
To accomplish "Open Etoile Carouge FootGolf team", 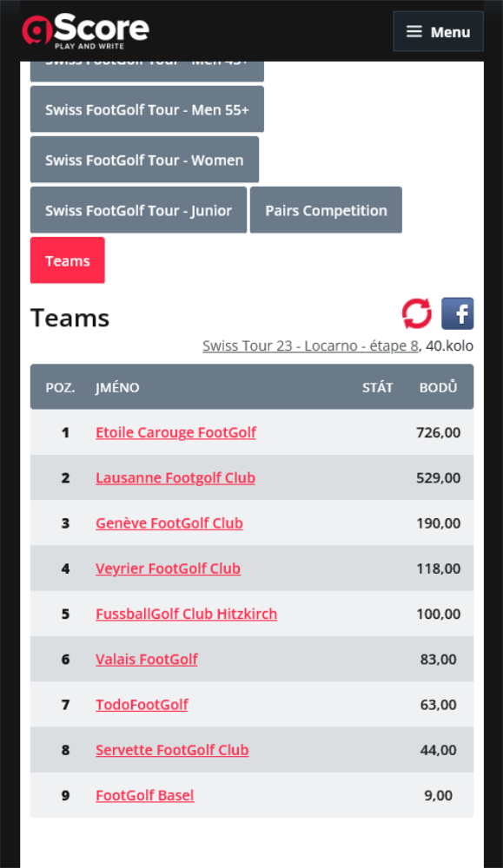I will point(176,432).
